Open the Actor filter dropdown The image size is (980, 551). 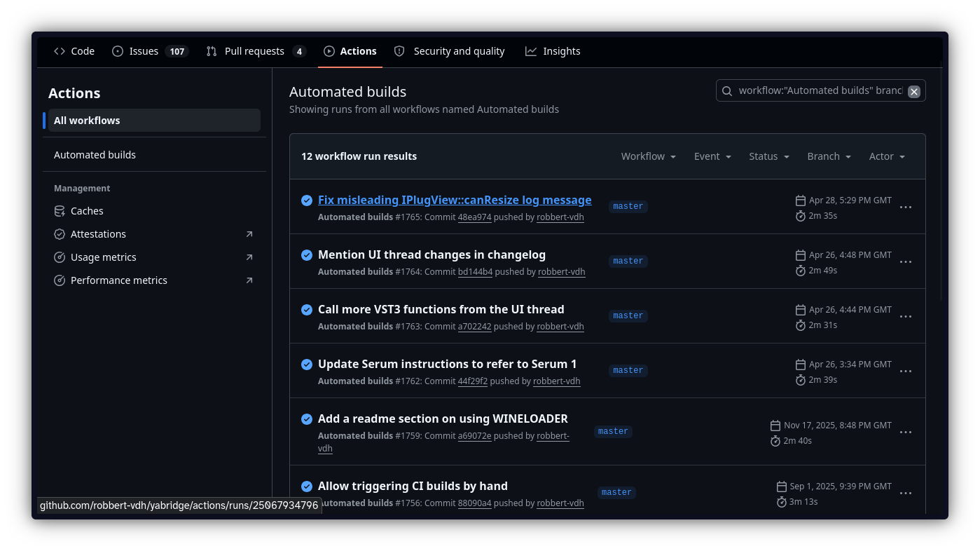click(x=887, y=156)
